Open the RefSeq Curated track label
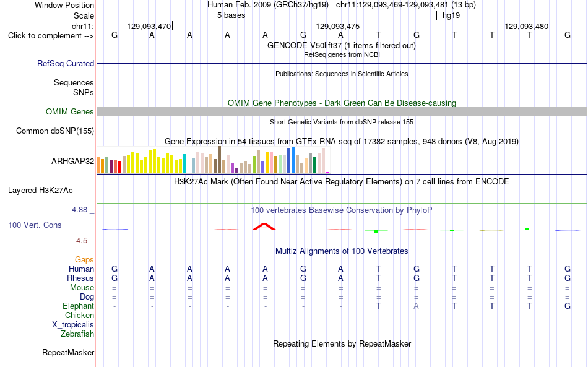 point(65,63)
